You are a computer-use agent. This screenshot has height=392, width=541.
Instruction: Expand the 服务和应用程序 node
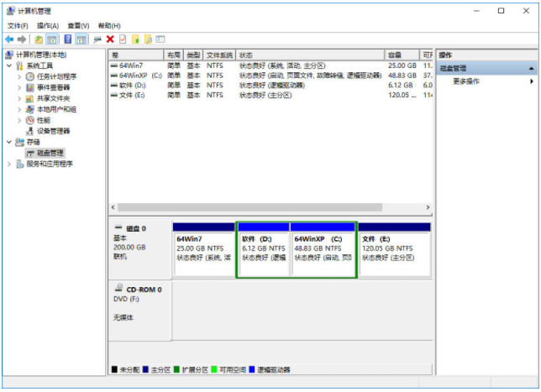pyautogui.click(x=9, y=164)
